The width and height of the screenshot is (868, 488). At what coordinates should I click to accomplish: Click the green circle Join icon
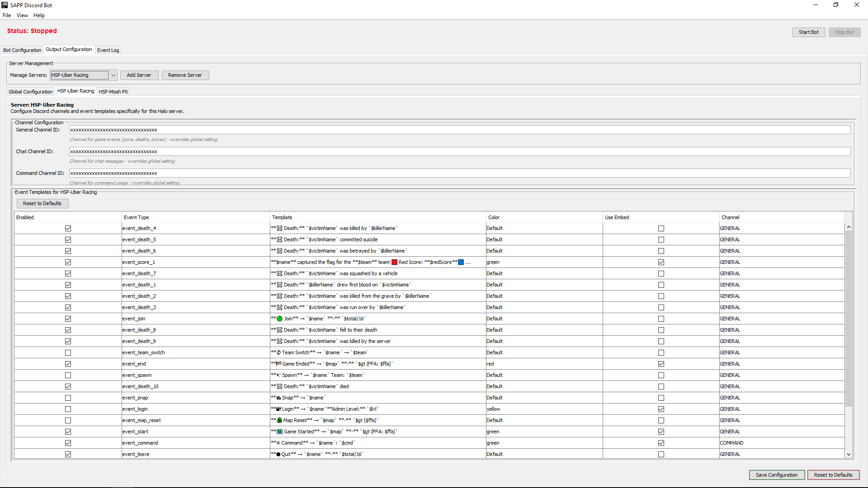[279, 319]
